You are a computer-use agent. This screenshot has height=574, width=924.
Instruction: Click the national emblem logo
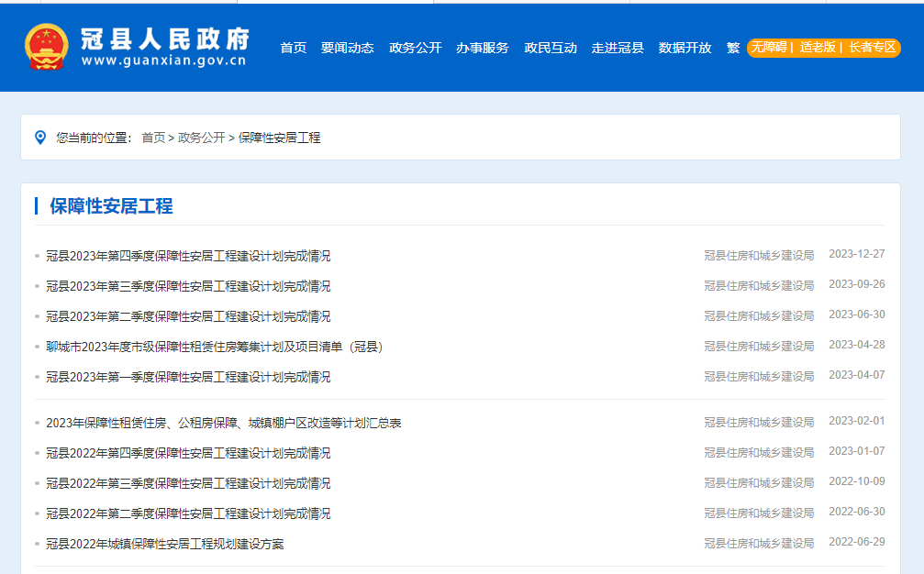click(47, 47)
